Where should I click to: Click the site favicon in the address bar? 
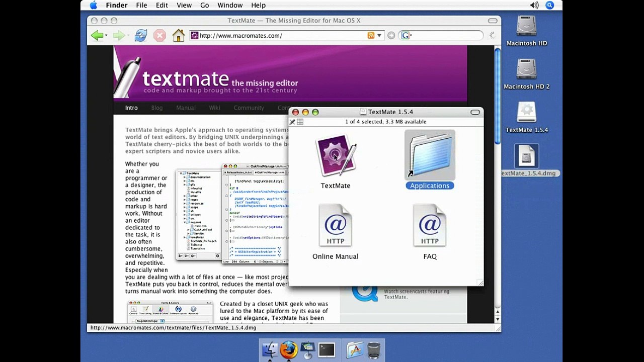tap(195, 36)
